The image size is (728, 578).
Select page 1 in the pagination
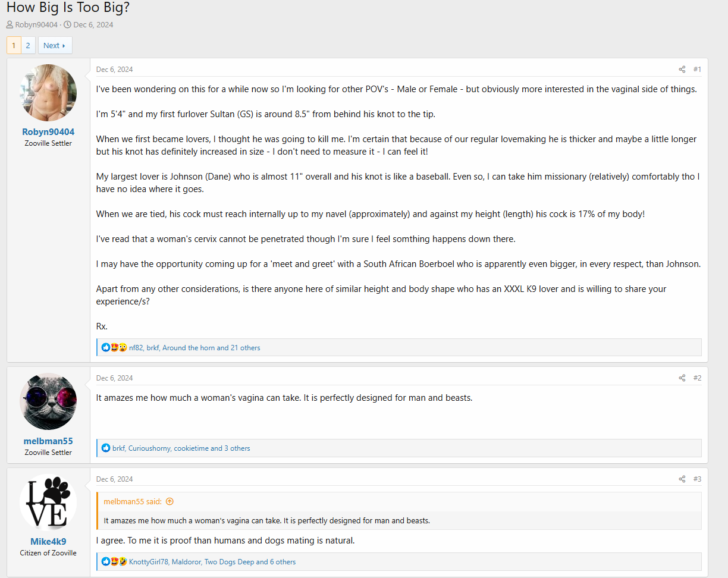14,46
